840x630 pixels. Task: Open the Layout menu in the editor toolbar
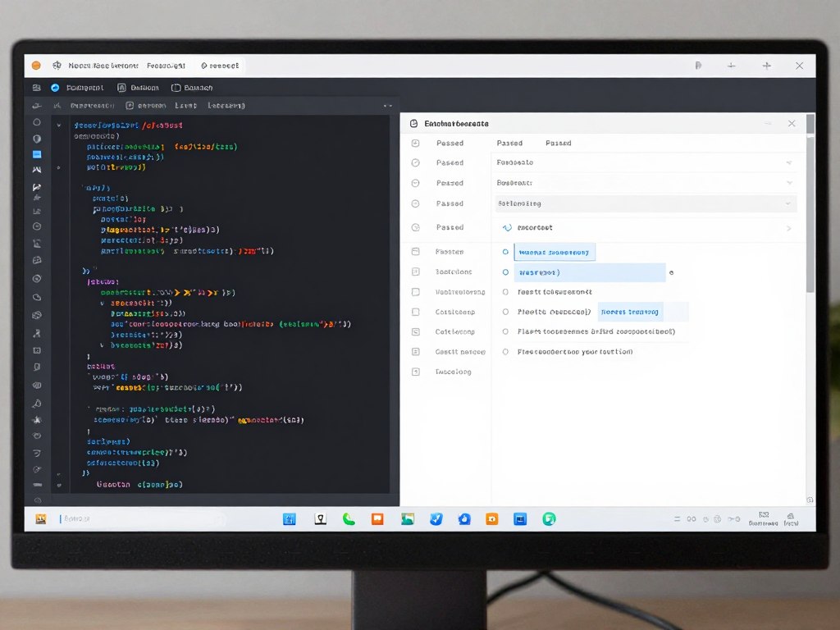coord(185,105)
